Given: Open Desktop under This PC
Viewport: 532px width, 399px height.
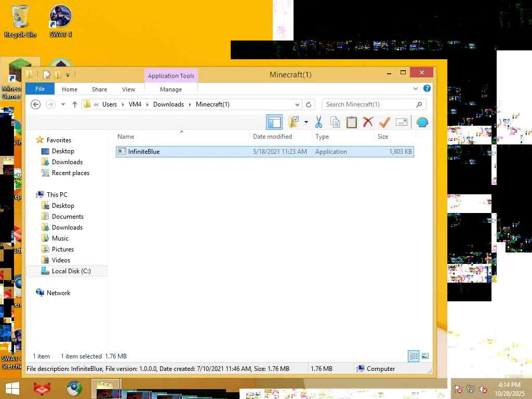Looking at the screenshot, I should (63, 206).
